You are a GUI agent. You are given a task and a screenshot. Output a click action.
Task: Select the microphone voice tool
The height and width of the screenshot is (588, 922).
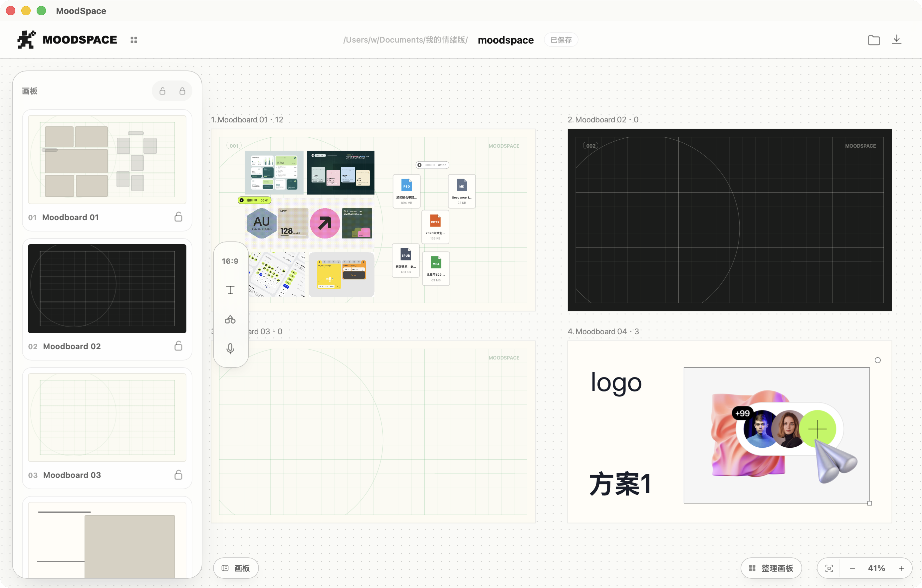coord(230,349)
